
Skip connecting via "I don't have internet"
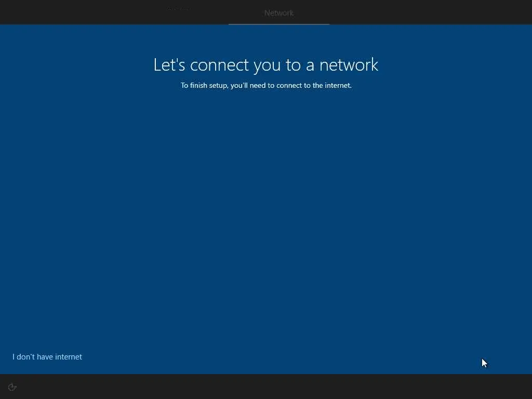pos(47,357)
